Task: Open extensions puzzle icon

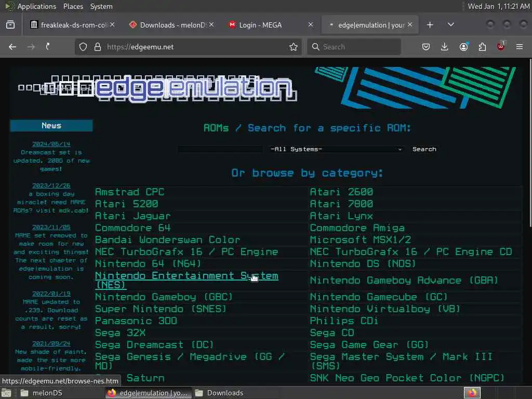Action: tap(482, 47)
